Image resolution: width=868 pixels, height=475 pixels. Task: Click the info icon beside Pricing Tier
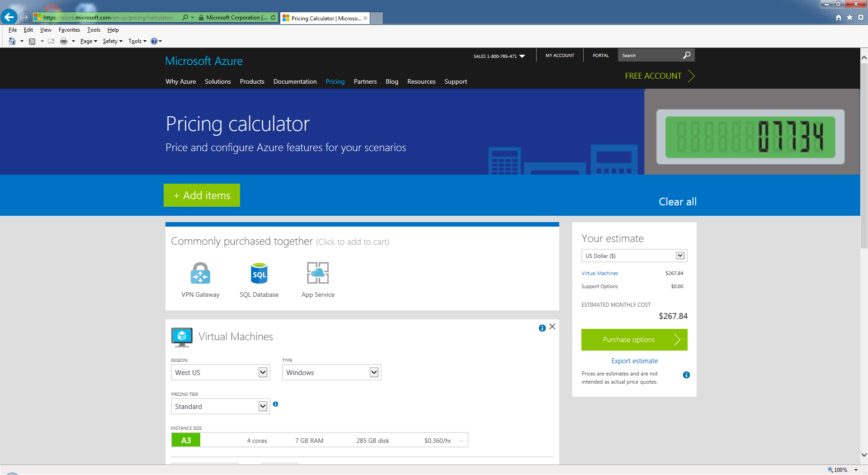point(275,404)
